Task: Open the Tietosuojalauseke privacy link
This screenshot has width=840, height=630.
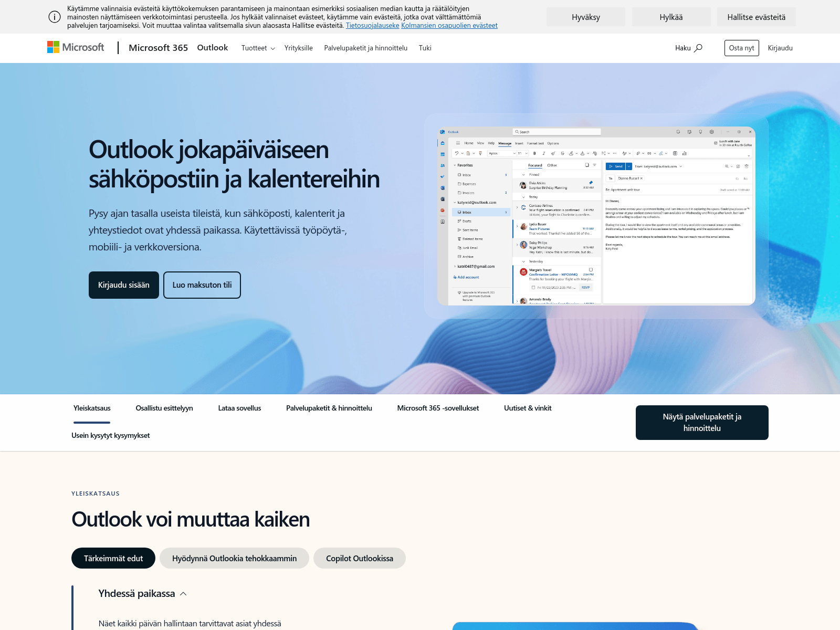Action: pyautogui.click(x=373, y=25)
